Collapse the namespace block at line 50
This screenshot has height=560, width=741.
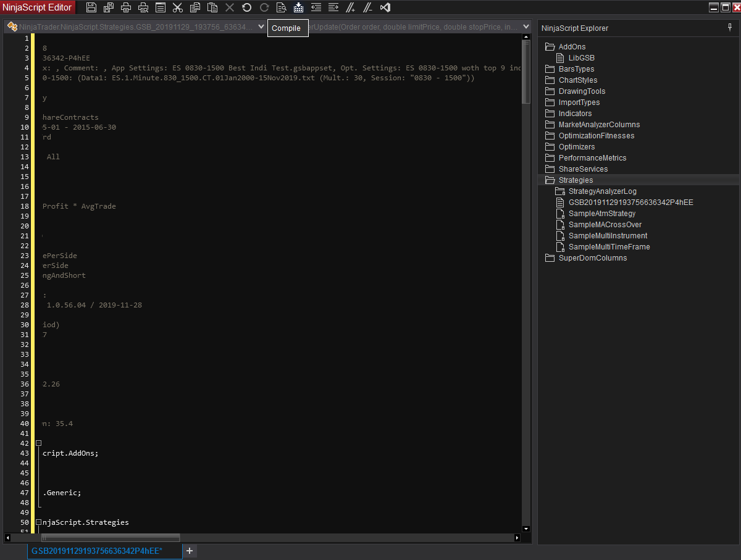[x=38, y=522]
